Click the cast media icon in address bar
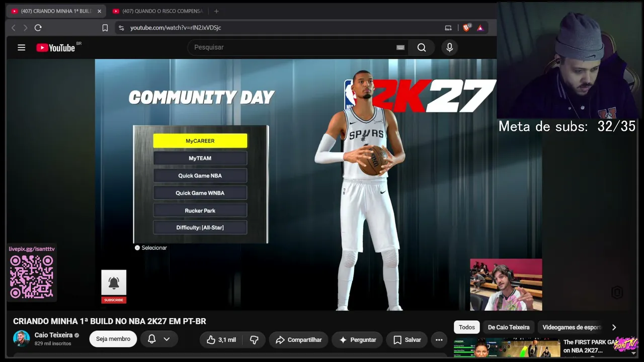 click(448, 28)
